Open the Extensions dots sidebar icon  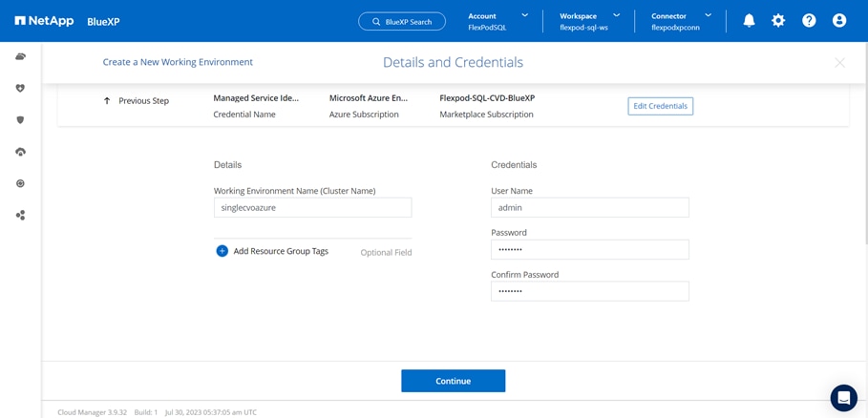(x=20, y=215)
